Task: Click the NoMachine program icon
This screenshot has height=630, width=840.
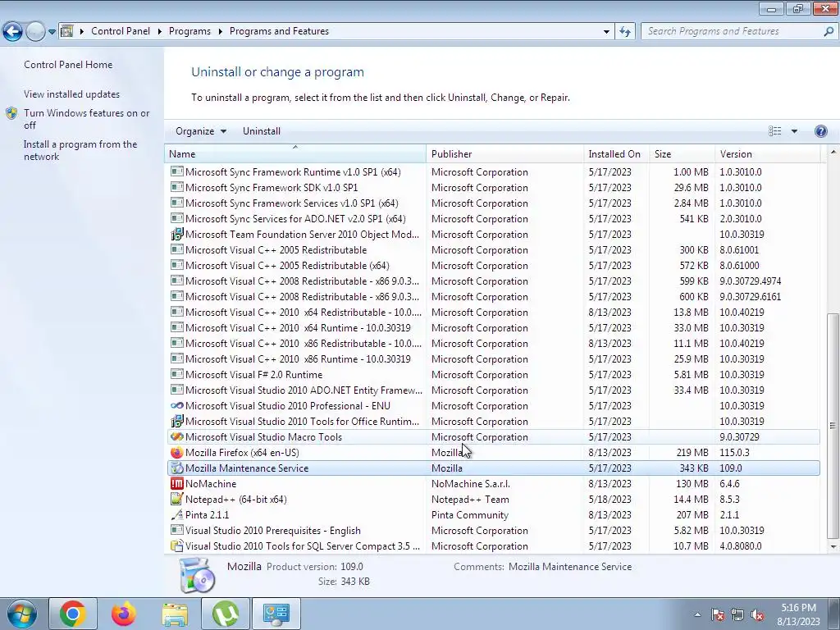Action: point(177,484)
